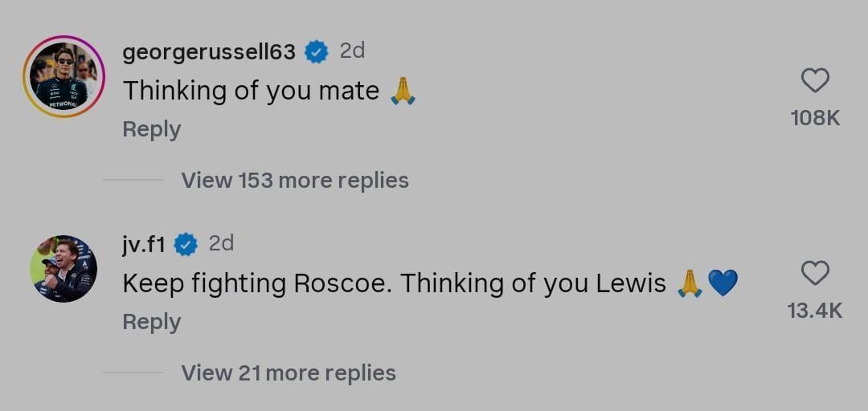
Task: Open georgerussell63's profile picture story
Action: pyautogui.click(x=63, y=76)
